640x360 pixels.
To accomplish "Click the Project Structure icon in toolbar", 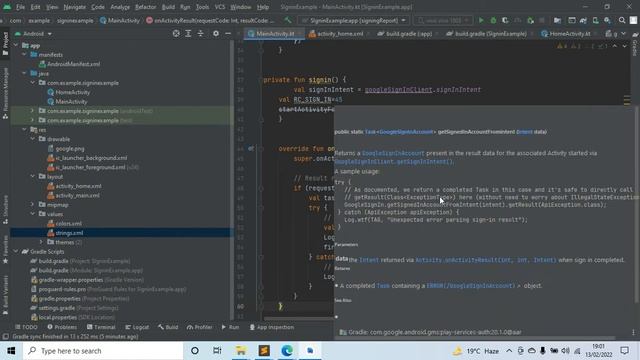I will [x=557, y=20].
